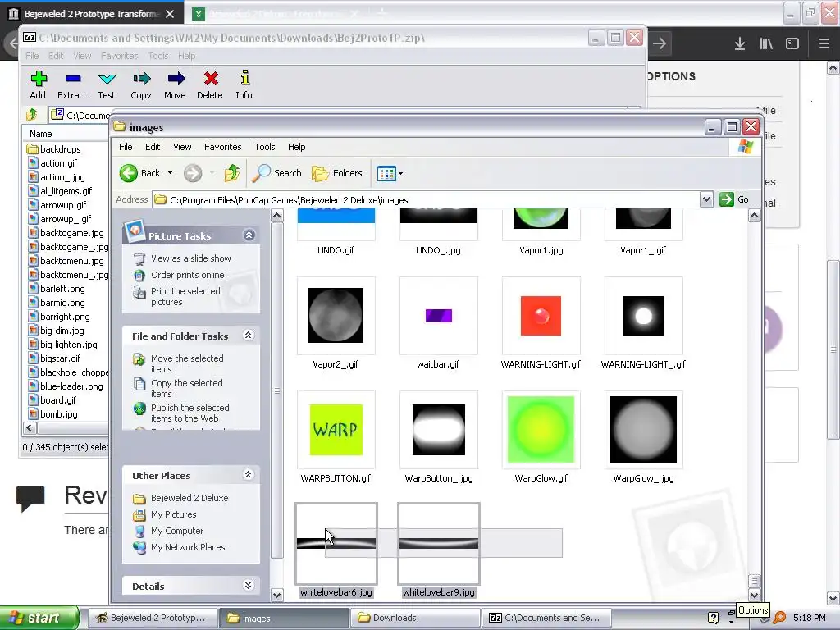This screenshot has width=840, height=630.
Task: Select WARNING-LIGHT.gif thumbnail
Action: coord(541,316)
